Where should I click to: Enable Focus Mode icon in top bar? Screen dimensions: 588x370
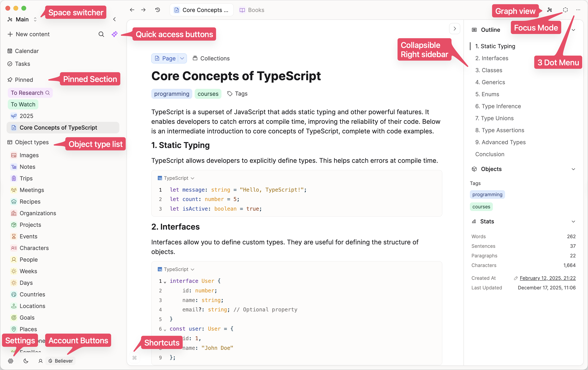[x=565, y=10]
